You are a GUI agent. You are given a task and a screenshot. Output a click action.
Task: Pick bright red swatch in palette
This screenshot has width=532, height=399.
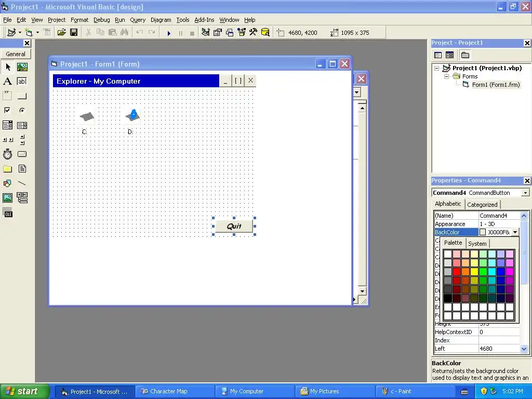click(x=457, y=271)
